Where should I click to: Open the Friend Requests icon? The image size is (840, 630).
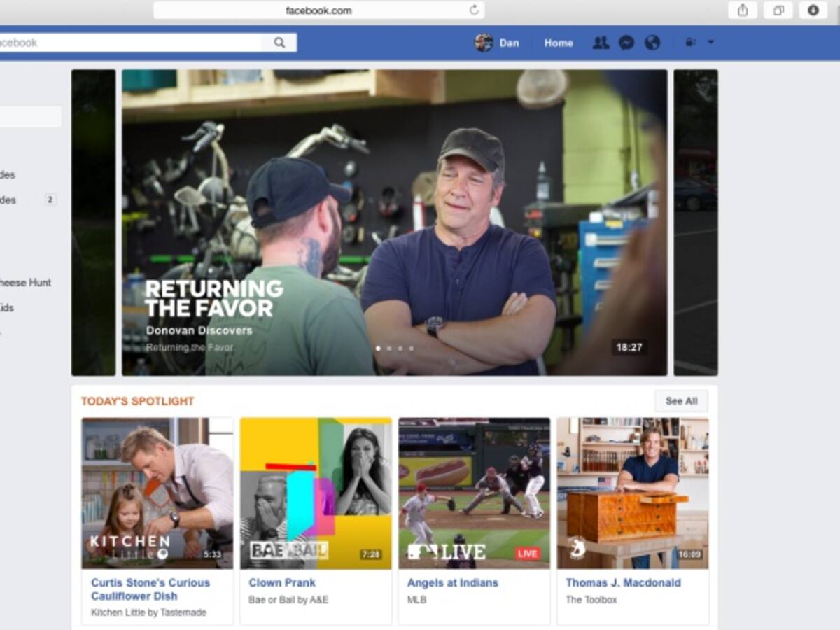601,43
